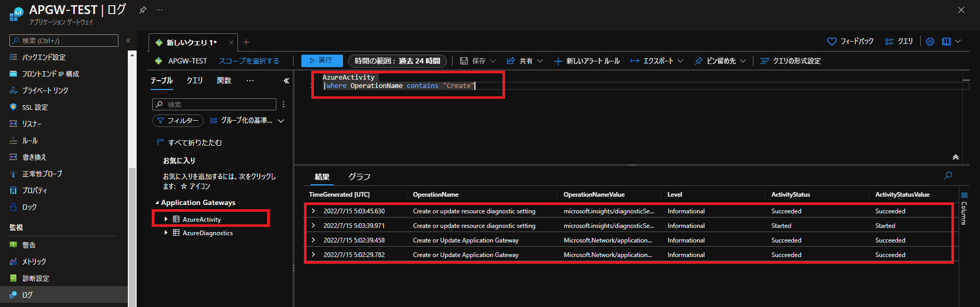Open options menu beside table search

283,105
